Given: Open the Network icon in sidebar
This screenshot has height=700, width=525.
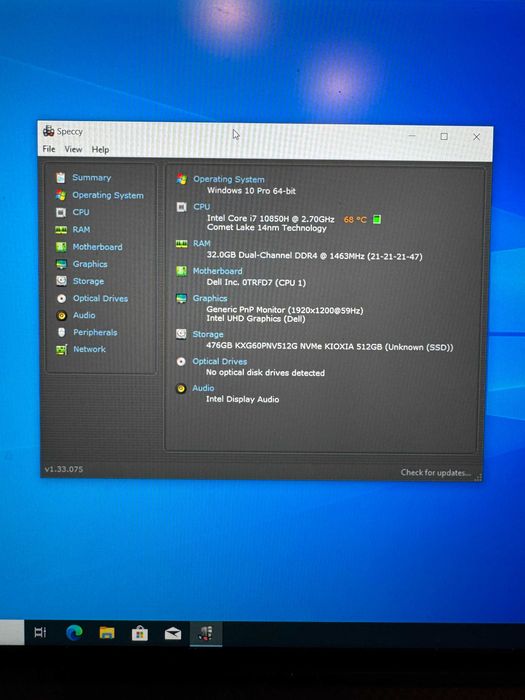Looking at the screenshot, I should click(x=61, y=350).
